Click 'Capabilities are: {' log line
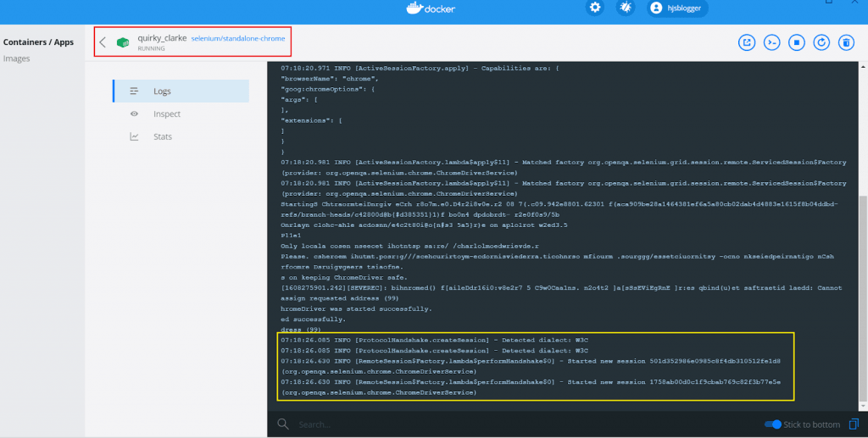868x438 pixels. click(x=420, y=69)
